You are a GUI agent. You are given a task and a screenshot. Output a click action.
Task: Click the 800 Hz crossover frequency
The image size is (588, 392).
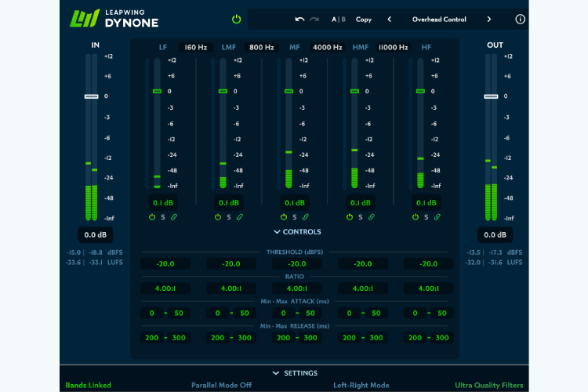pyautogui.click(x=261, y=47)
